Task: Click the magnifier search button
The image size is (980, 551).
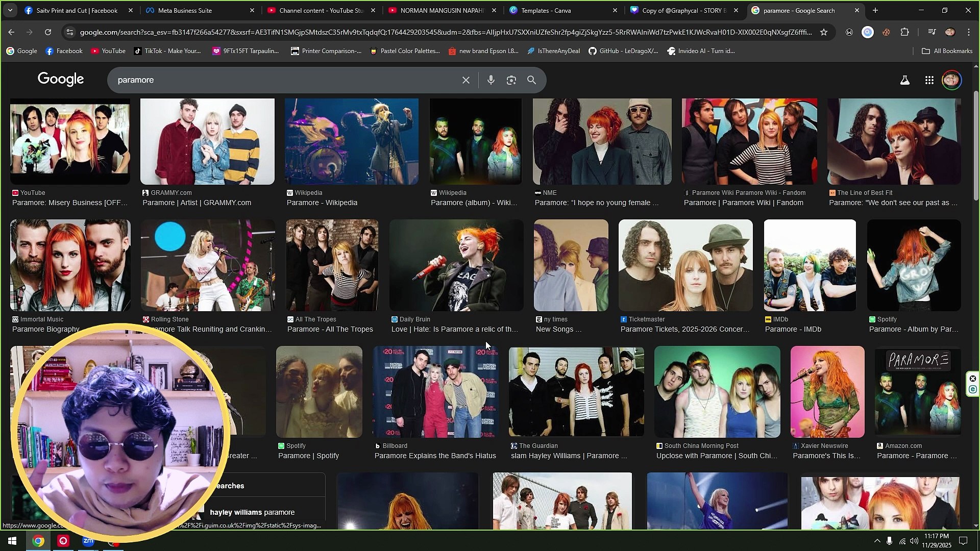Action: click(531, 80)
